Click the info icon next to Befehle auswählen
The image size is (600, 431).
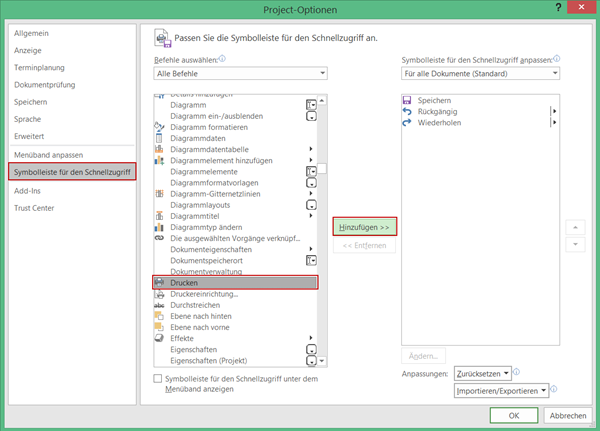coord(222,59)
